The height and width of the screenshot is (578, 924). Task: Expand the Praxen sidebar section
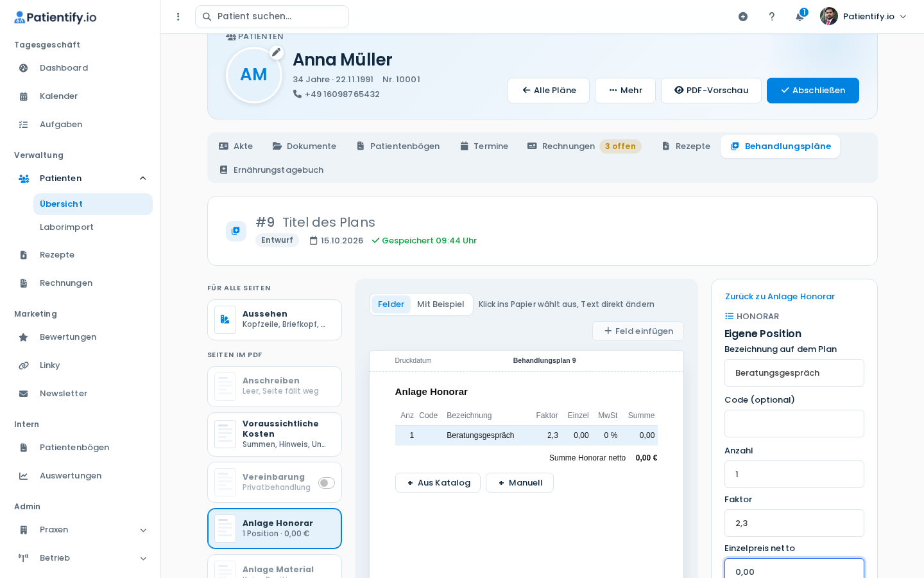point(143,530)
